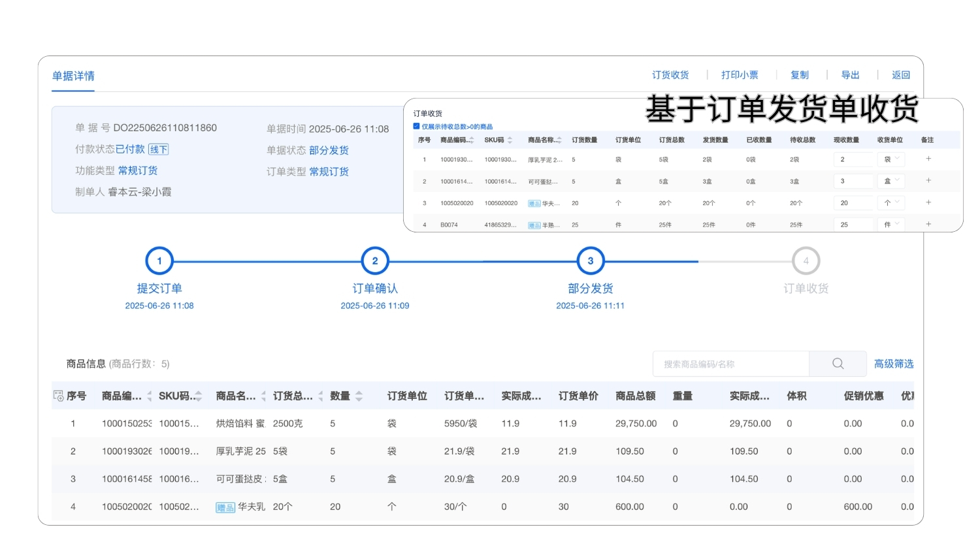Open the column settings icon beside 序号
This screenshot has height=555, width=980.
coord(58,396)
